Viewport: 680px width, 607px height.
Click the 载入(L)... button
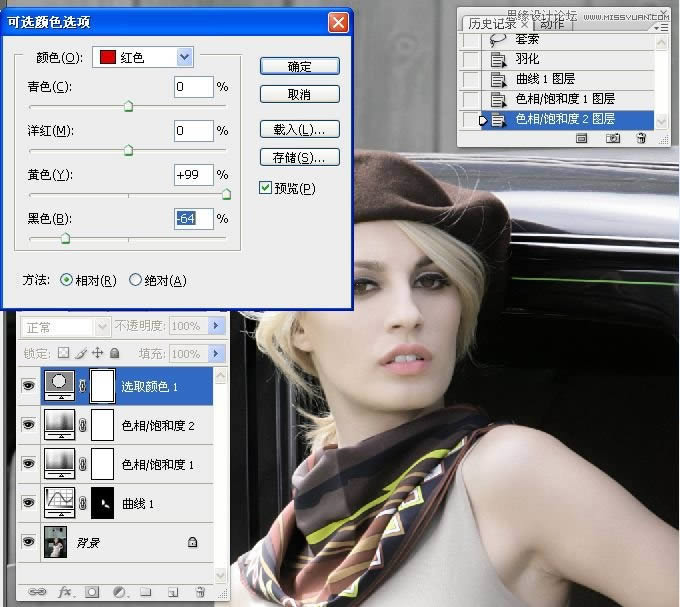(x=299, y=130)
